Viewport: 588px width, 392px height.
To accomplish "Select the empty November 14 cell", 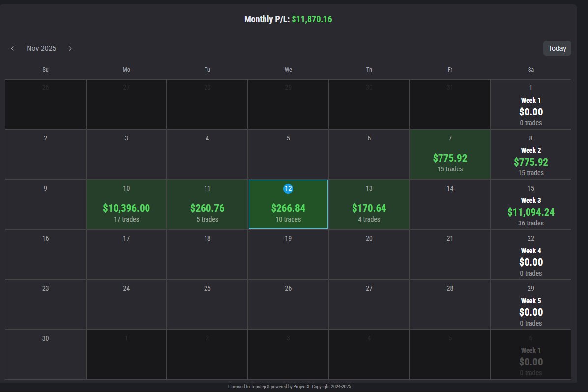I will tap(450, 204).
